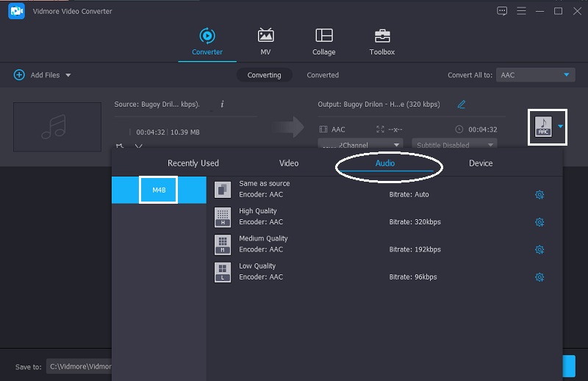Select the M4B format in sidebar
This screenshot has height=381, width=588.
pyautogui.click(x=159, y=190)
